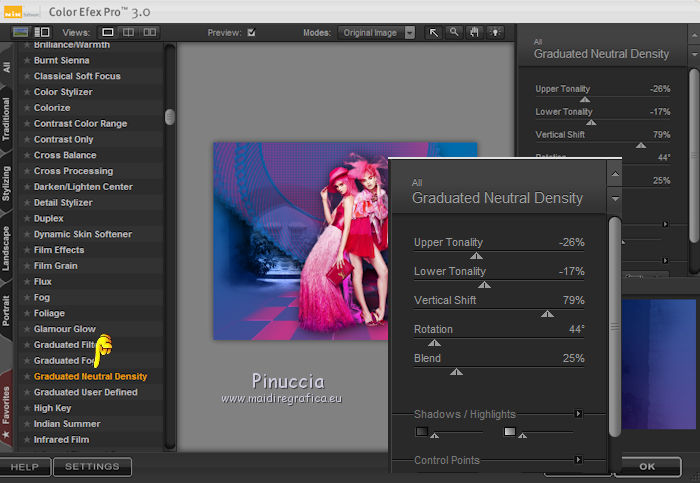This screenshot has width=700, height=483.
Task: Click favorite star next to Fog
Action: coord(27,297)
